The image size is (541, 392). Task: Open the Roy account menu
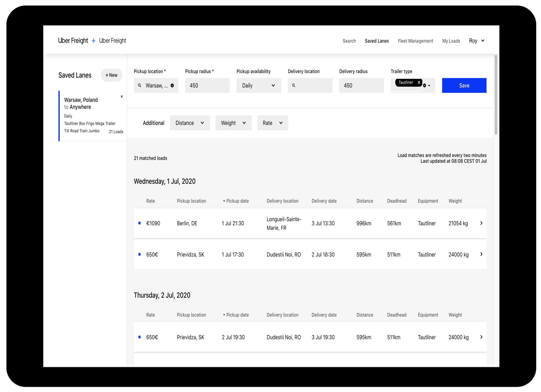(477, 41)
